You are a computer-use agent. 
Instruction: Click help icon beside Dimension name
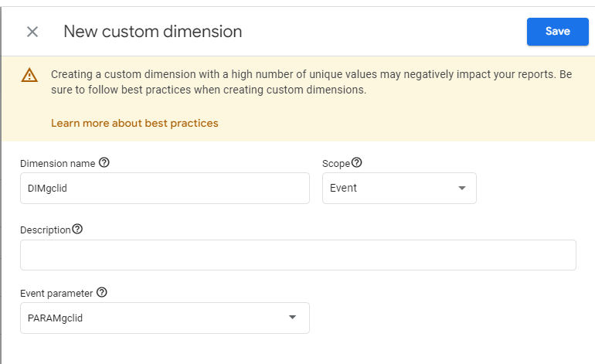[x=104, y=164]
